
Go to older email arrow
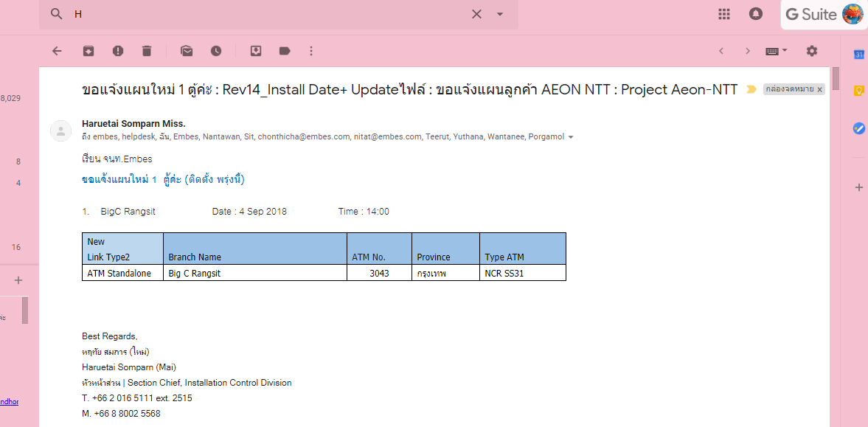pyautogui.click(x=747, y=51)
